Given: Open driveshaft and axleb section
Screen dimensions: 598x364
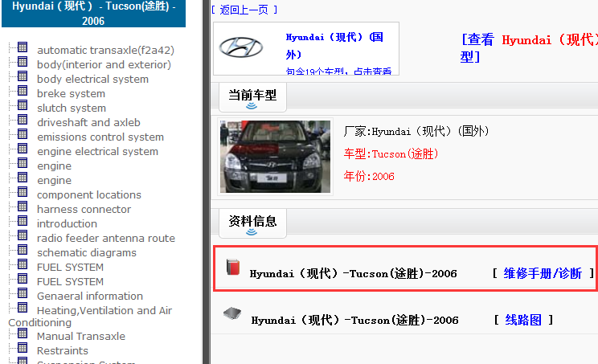Looking at the screenshot, I should tap(88, 123).
